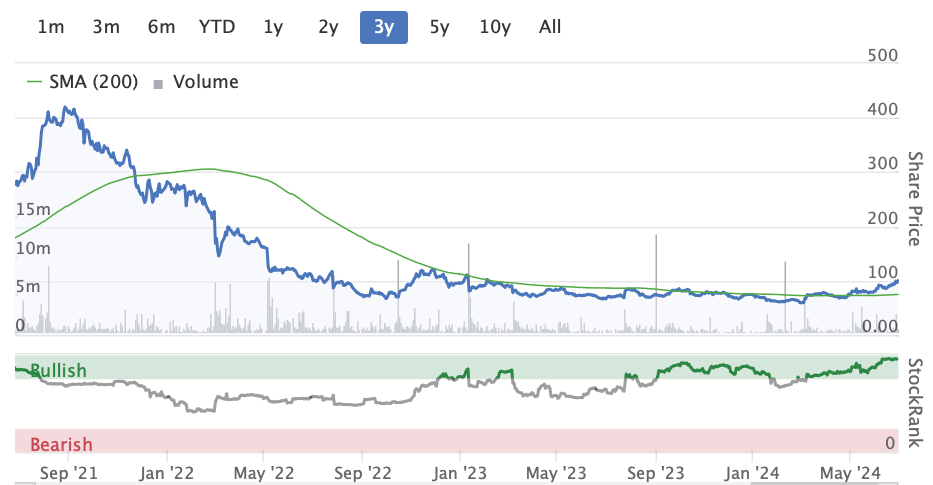Click the 400 price axis value
This screenshot has height=485, width=933.
(x=882, y=109)
